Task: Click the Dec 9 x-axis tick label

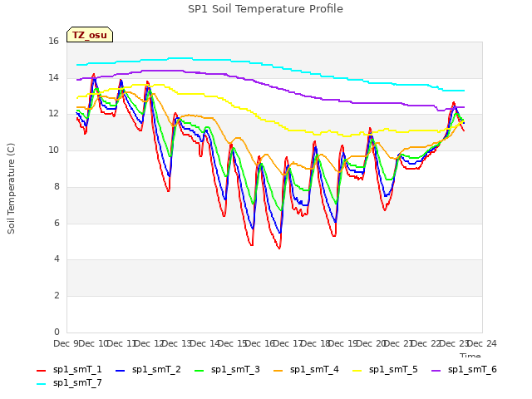Action: 66,343
